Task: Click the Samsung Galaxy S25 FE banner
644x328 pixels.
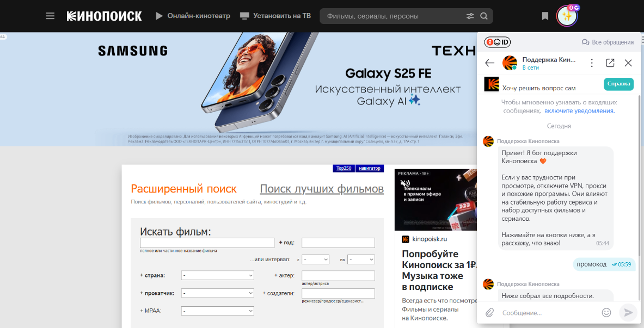Action: (238, 89)
